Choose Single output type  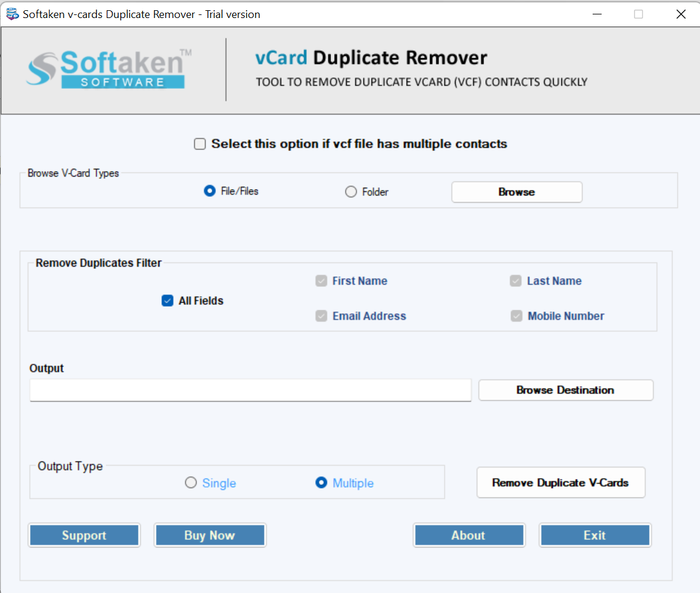(191, 483)
